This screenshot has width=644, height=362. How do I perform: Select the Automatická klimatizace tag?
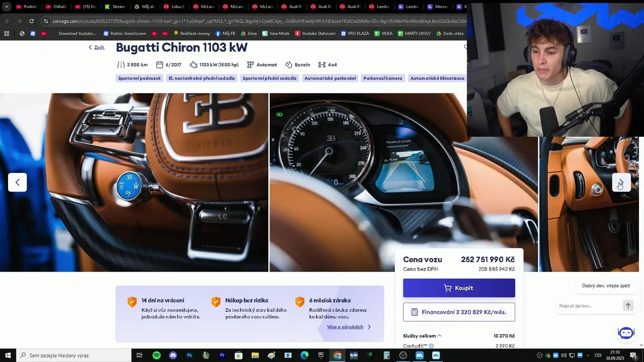[x=437, y=78]
